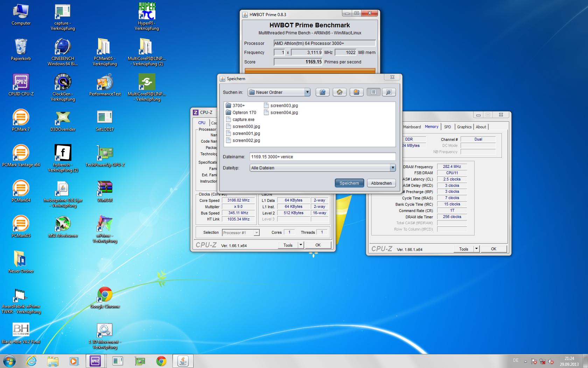The height and width of the screenshot is (368, 588).
Task: Switch to the Mainboard tab in CPU-Z
Action: [412, 127]
